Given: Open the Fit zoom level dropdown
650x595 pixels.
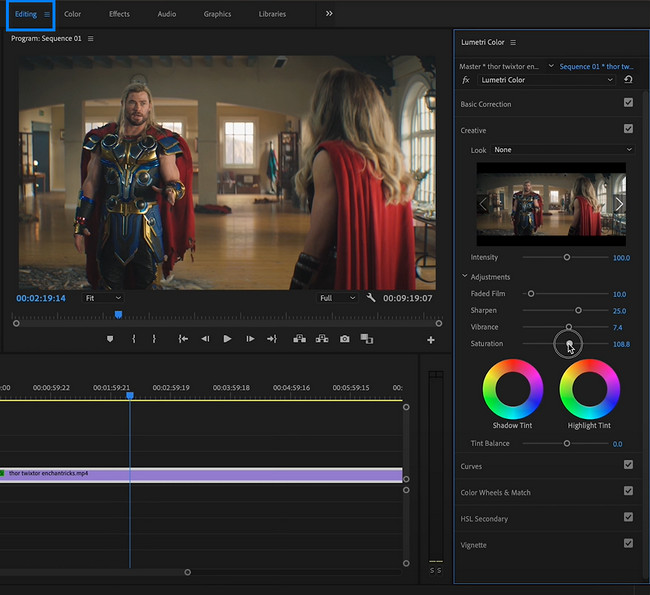Looking at the screenshot, I should (103, 298).
